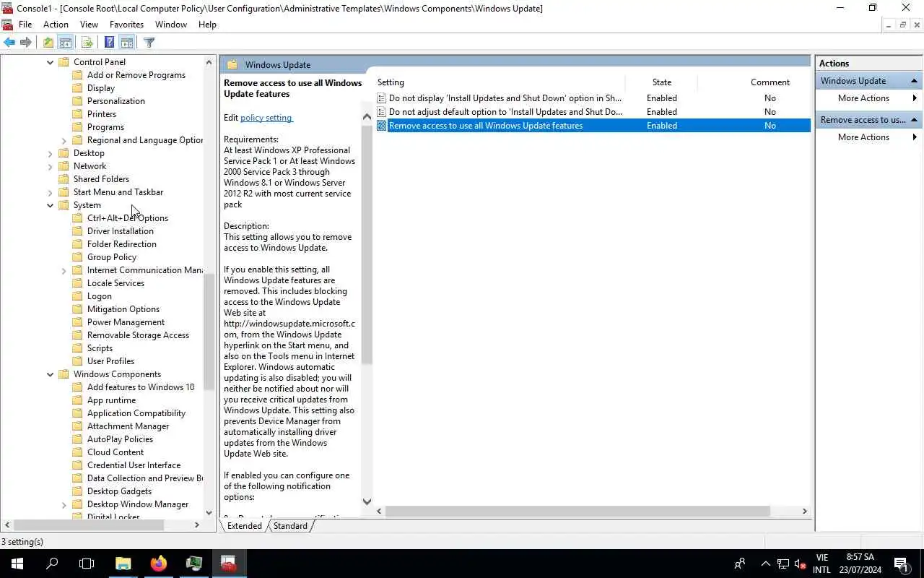Expand Start Menu and Taskbar node
The width and height of the screenshot is (924, 578).
pos(51,192)
